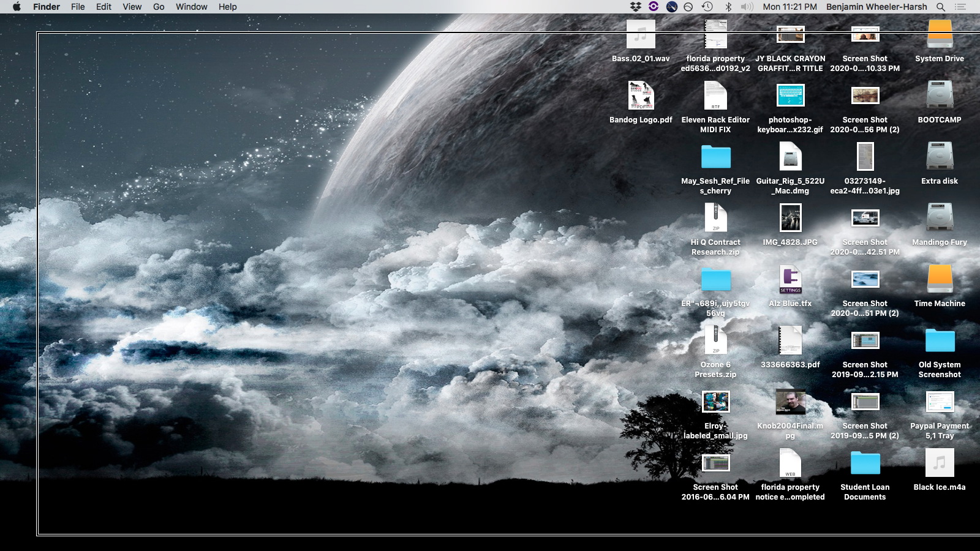Select photoshop-keyboar...x232.gif

pyautogui.click(x=790, y=96)
